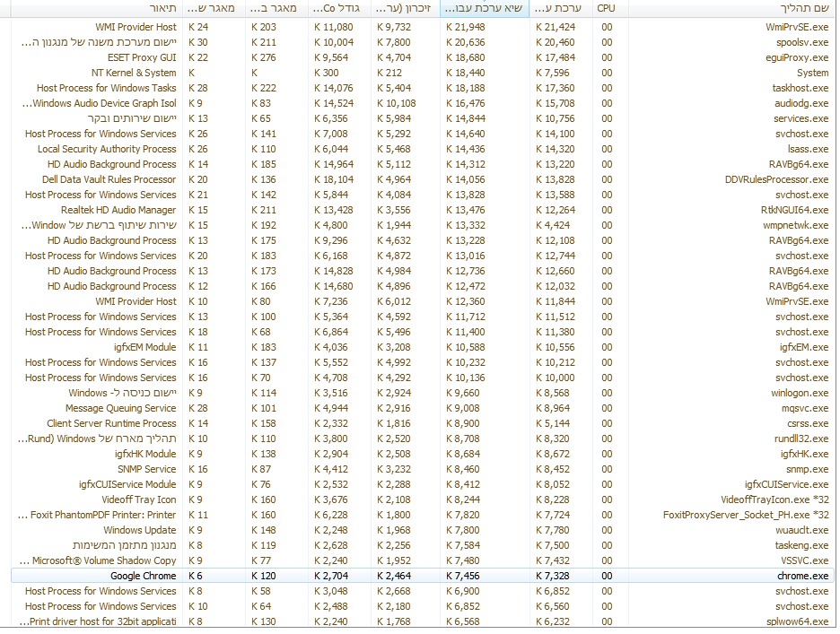Select the Videoff Tray Icon description

139,499
